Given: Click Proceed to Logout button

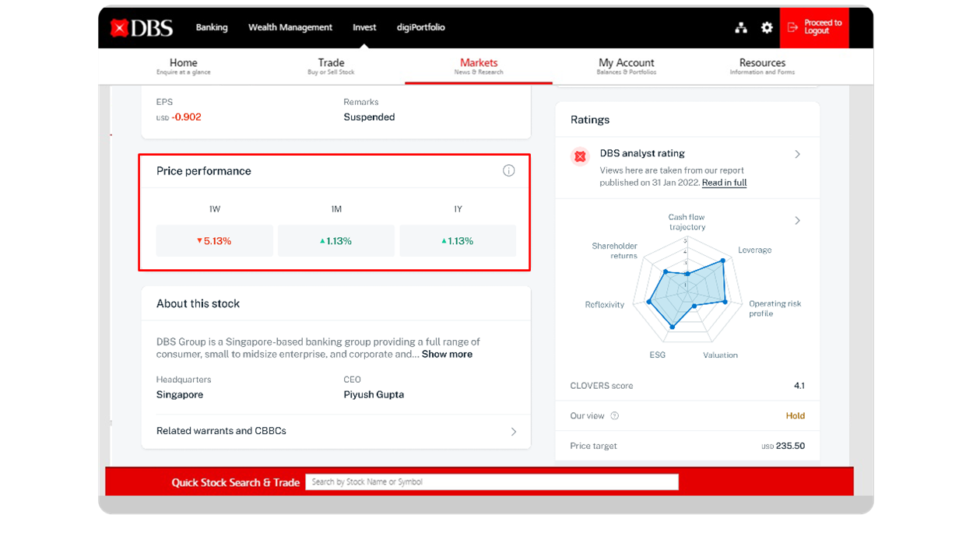Looking at the screenshot, I should 814,27.
